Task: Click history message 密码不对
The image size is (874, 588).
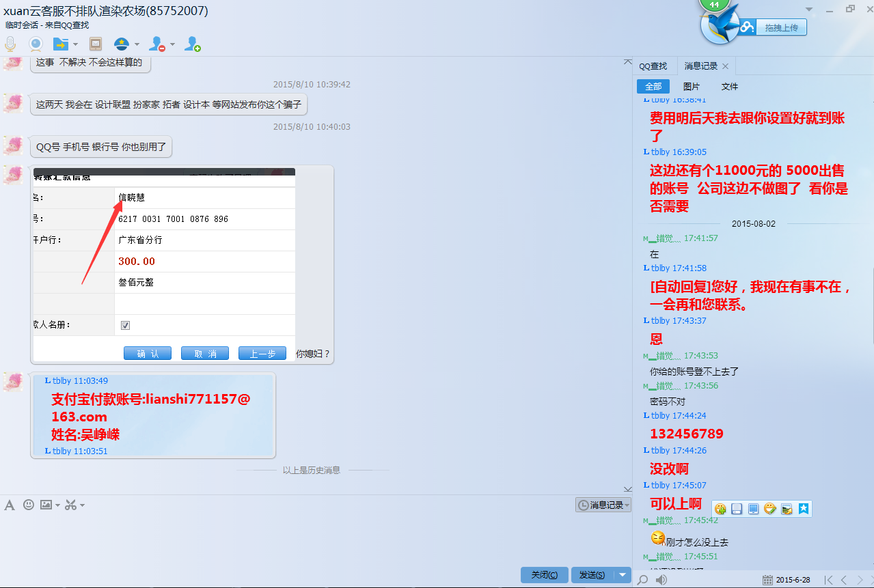Action: tap(667, 402)
